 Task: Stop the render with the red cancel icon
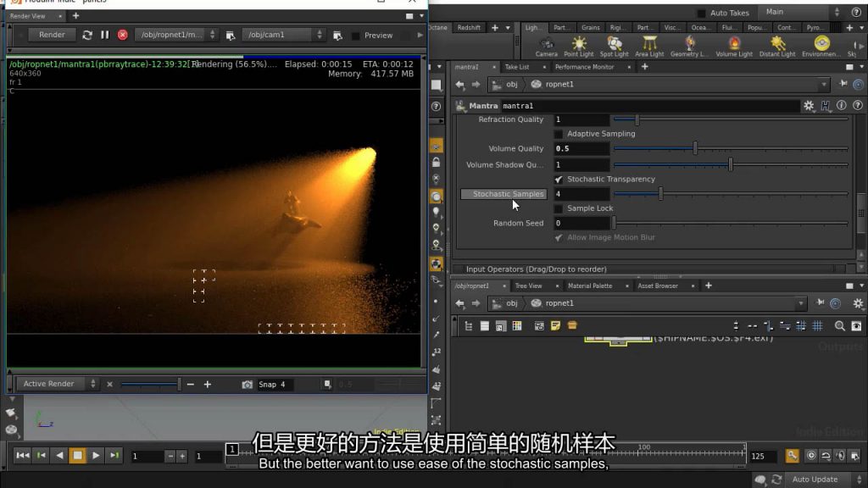pos(122,35)
